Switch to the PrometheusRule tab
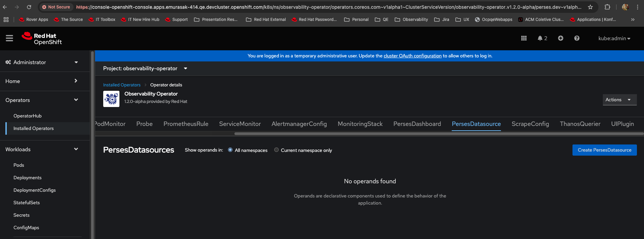 pyautogui.click(x=186, y=124)
